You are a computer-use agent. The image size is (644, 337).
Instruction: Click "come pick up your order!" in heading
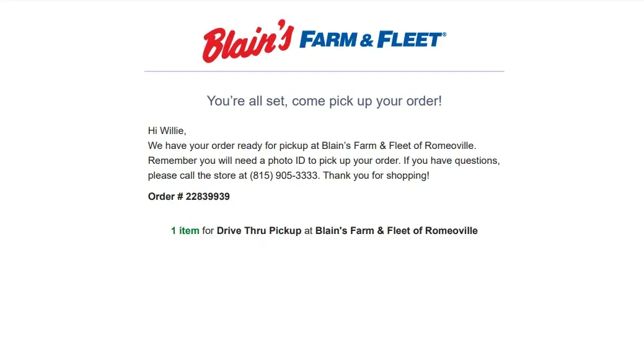pyautogui.click(x=367, y=101)
